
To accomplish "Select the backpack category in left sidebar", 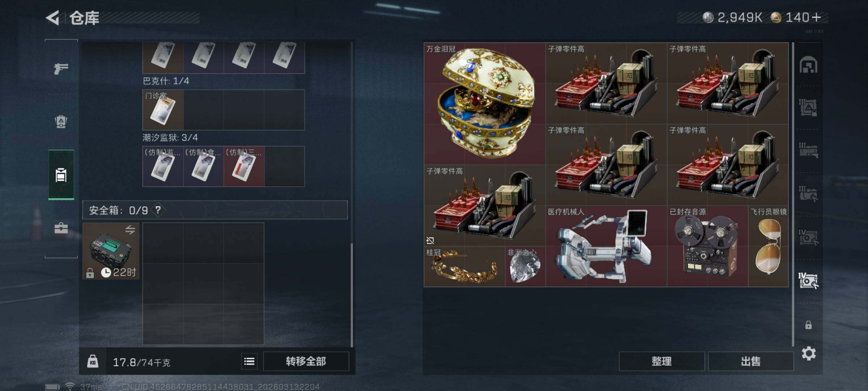I will (x=61, y=122).
